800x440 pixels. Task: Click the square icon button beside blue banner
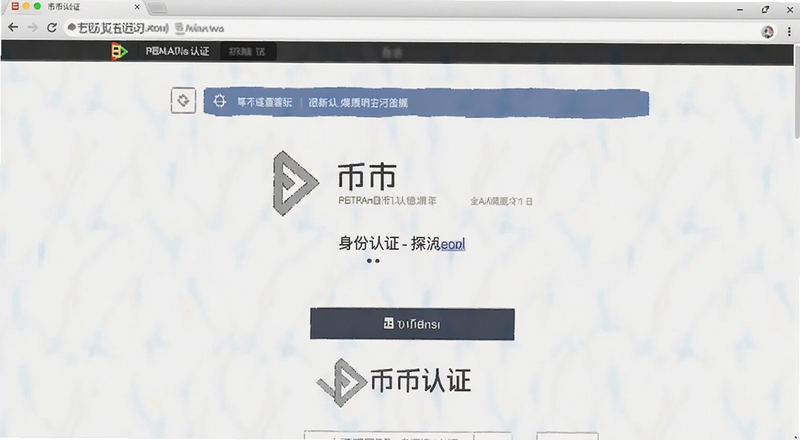183,101
